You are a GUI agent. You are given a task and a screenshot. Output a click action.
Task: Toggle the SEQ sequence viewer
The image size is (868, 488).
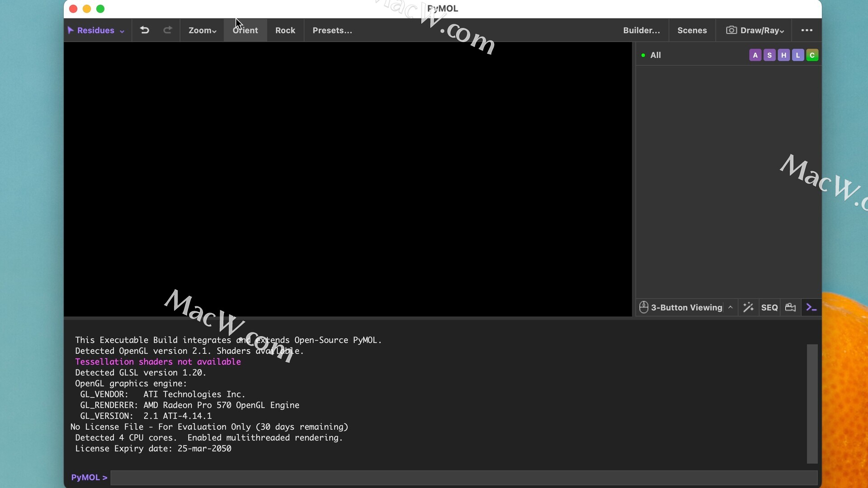point(769,308)
